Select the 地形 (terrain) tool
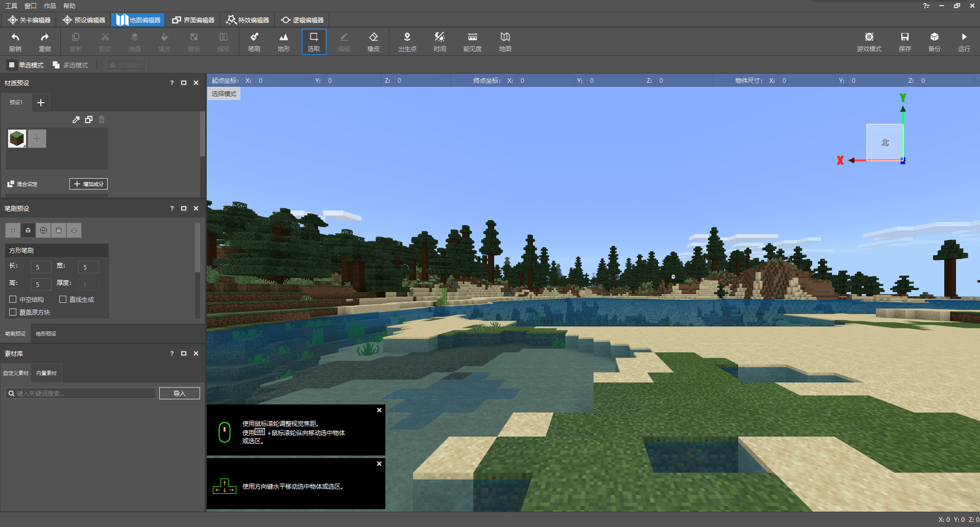The image size is (980, 527). (283, 41)
